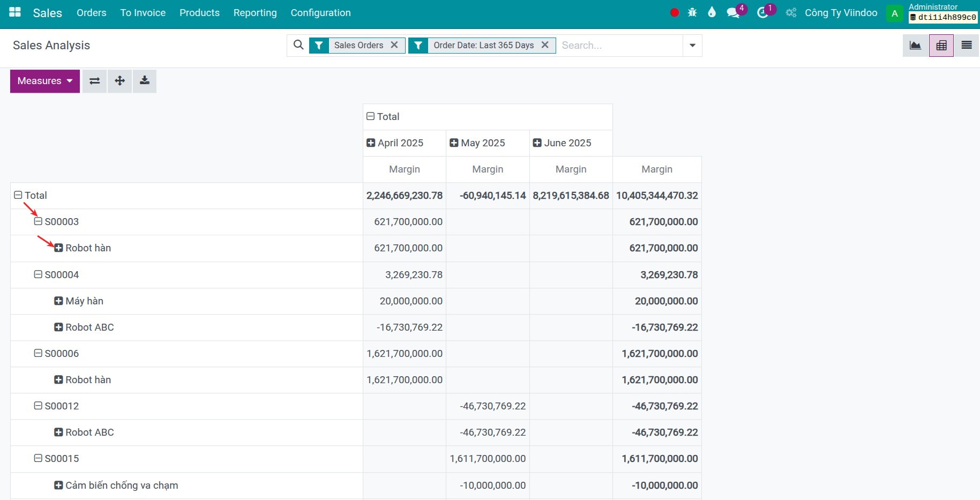Expand Robot ABC under S00004
Viewport: 980px width, 500px height.
[x=58, y=327]
